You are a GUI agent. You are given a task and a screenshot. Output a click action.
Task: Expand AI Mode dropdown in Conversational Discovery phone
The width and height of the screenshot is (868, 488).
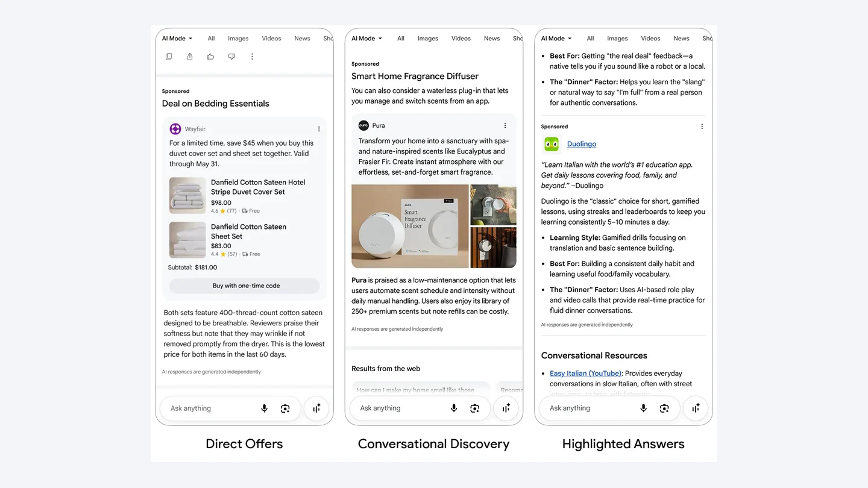[x=367, y=39]
